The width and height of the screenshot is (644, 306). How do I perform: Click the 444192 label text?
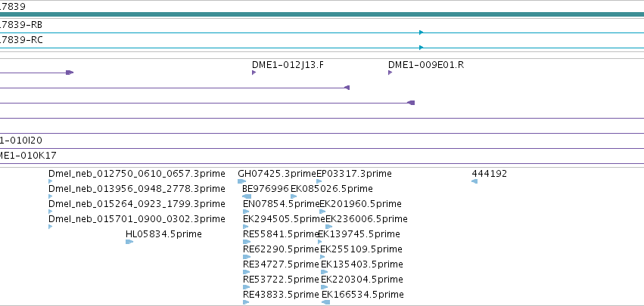pos(489,174)
